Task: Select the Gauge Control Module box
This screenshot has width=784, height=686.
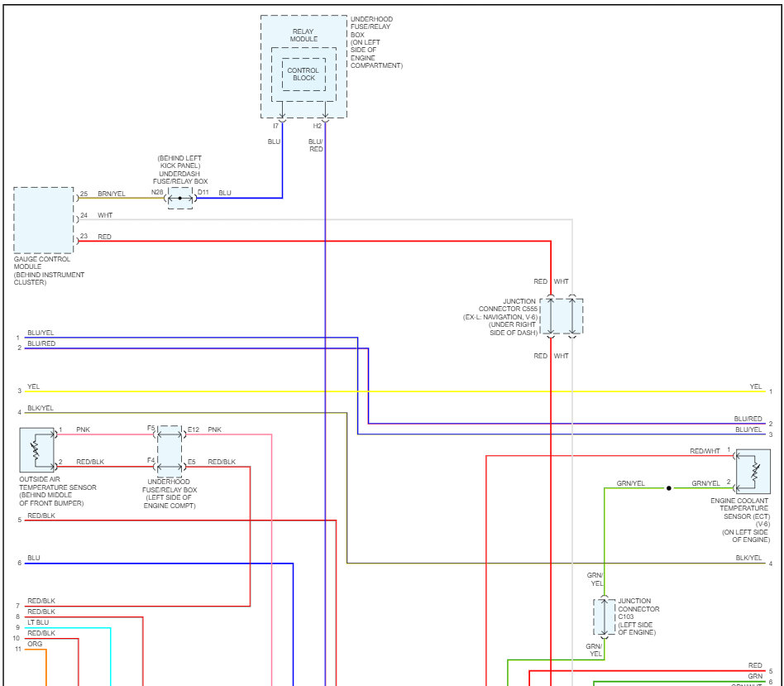Action: click(44, 220)
